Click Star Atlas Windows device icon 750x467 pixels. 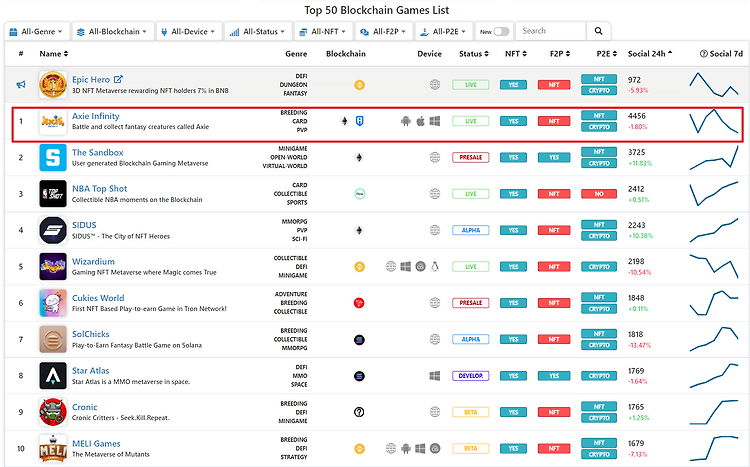(x=435, y=376)
